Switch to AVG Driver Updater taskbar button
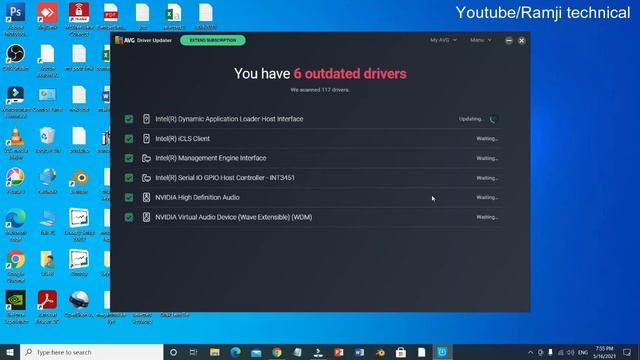Image resolution: width=640 pixels, height=360 pixels. coord(442,352)
